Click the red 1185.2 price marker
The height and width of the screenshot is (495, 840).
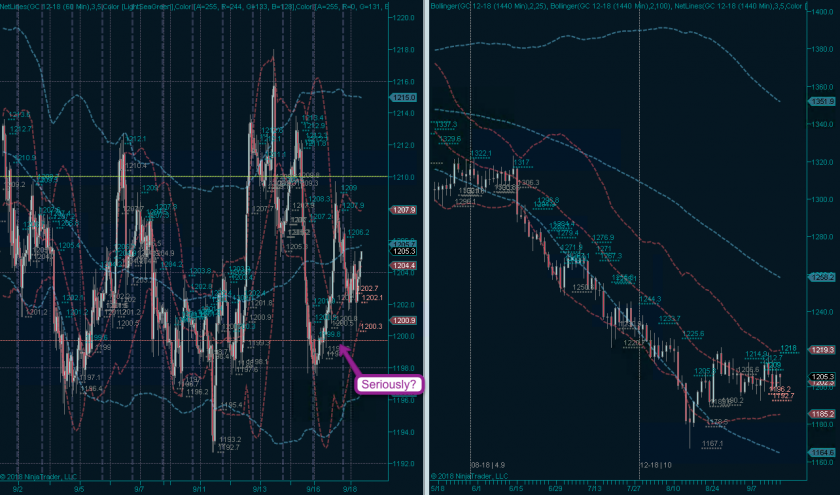pyautogui.click(x=822, y=414)
